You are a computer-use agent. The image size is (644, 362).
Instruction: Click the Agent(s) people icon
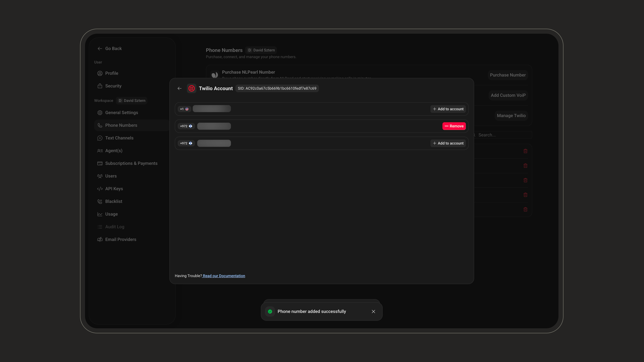coord(100,151)
